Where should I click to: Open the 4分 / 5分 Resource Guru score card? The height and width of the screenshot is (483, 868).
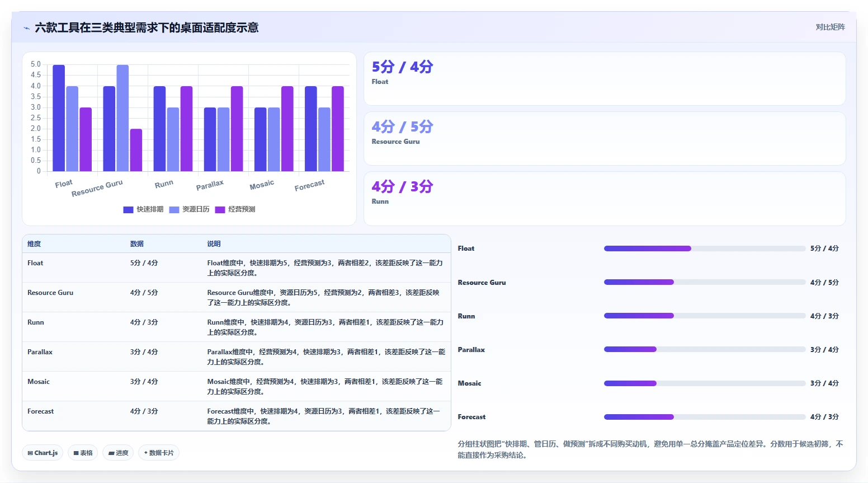click(x=605, y=139)
